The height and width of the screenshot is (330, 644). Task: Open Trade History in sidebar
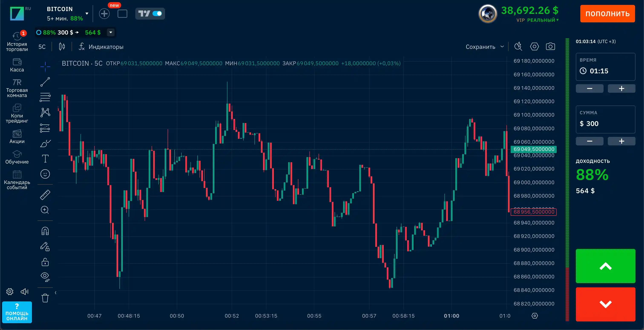[x=17, y=42]
